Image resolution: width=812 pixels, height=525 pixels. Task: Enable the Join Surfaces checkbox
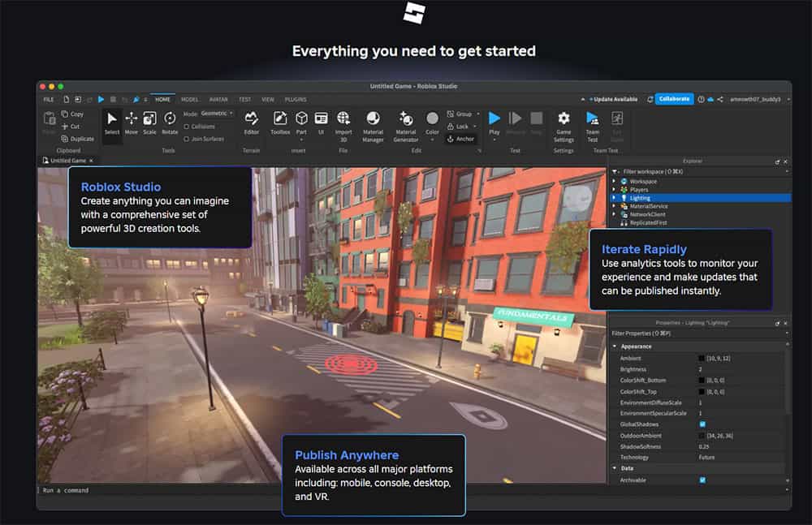click(187, 139)
